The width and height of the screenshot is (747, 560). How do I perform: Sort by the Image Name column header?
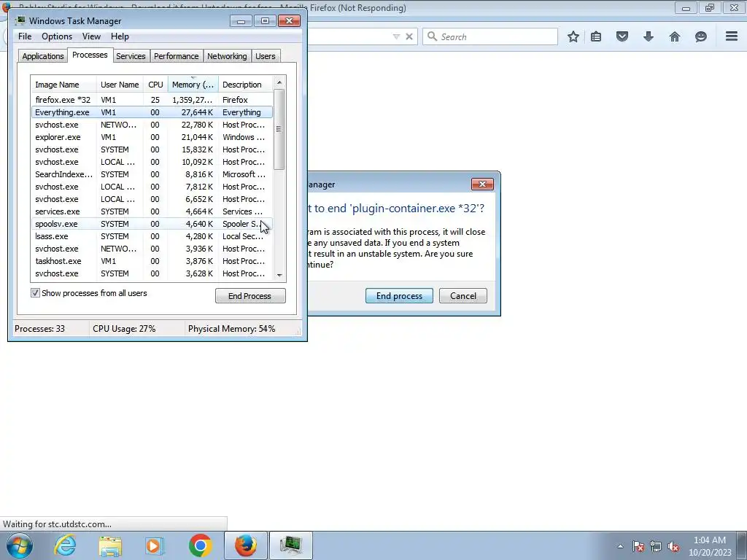[x=64, y=85]
